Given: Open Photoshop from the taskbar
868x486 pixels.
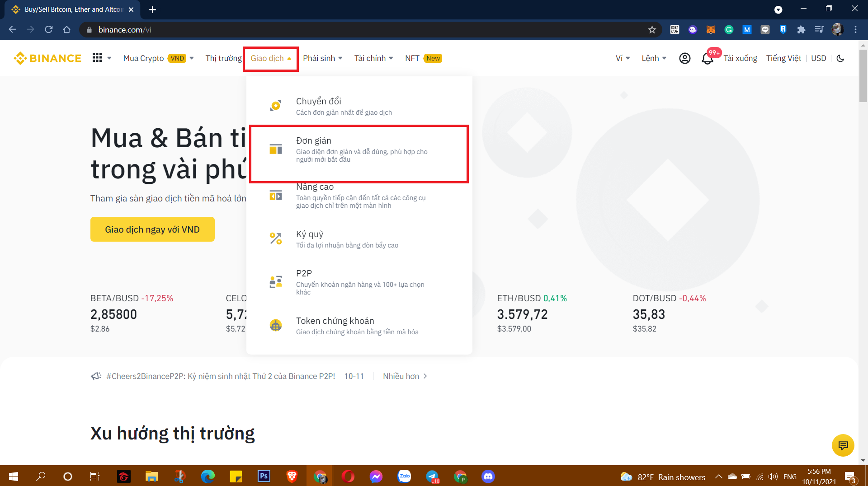Looking at the screenshot, I should [264, 477].
